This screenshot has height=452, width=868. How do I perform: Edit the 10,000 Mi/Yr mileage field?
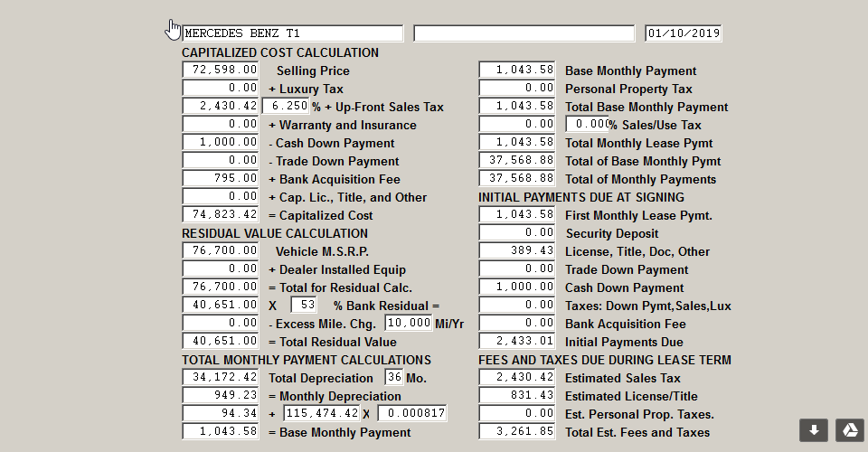coord(409,323)
